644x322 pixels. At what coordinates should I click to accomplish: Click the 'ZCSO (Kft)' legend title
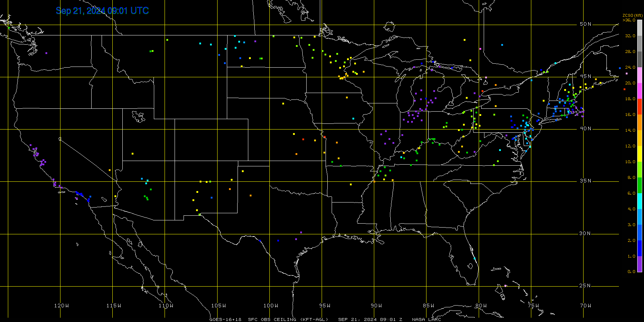633,15
